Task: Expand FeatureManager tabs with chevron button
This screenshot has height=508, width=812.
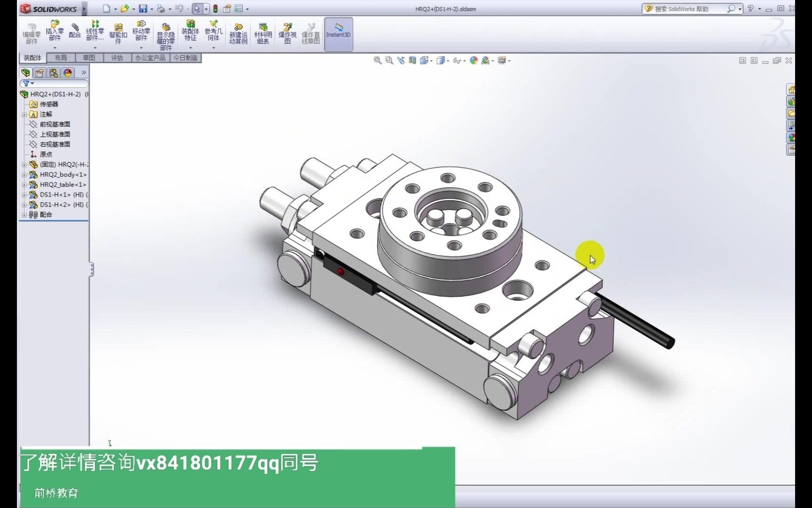Action: pyautogui.click(x=84, y=73)
